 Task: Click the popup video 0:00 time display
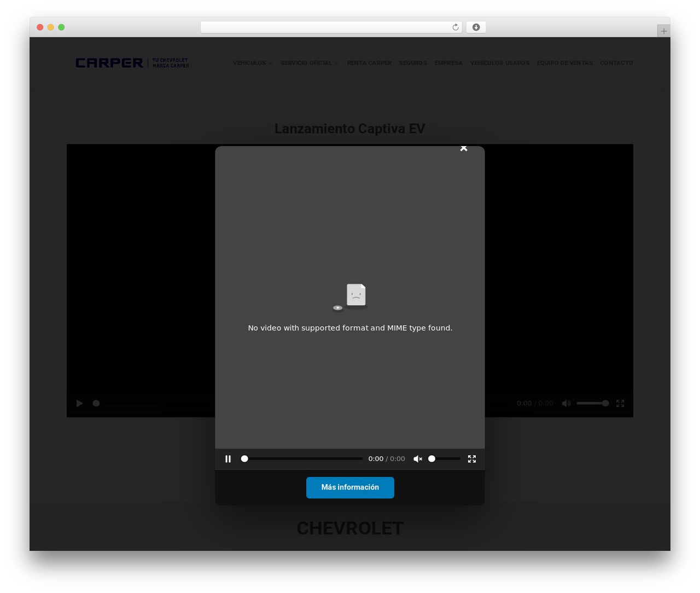(387, 459)
